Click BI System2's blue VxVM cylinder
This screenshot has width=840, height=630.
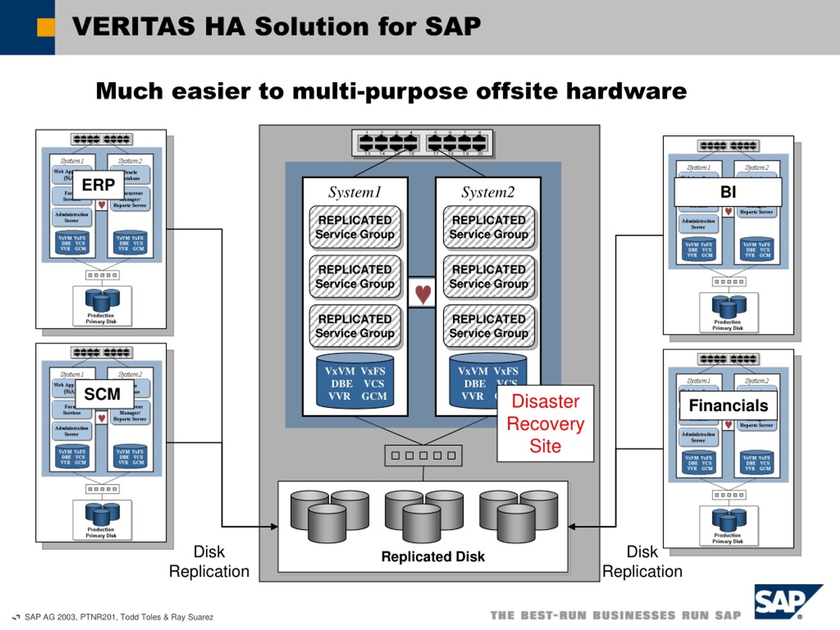[x=757, y=249]
